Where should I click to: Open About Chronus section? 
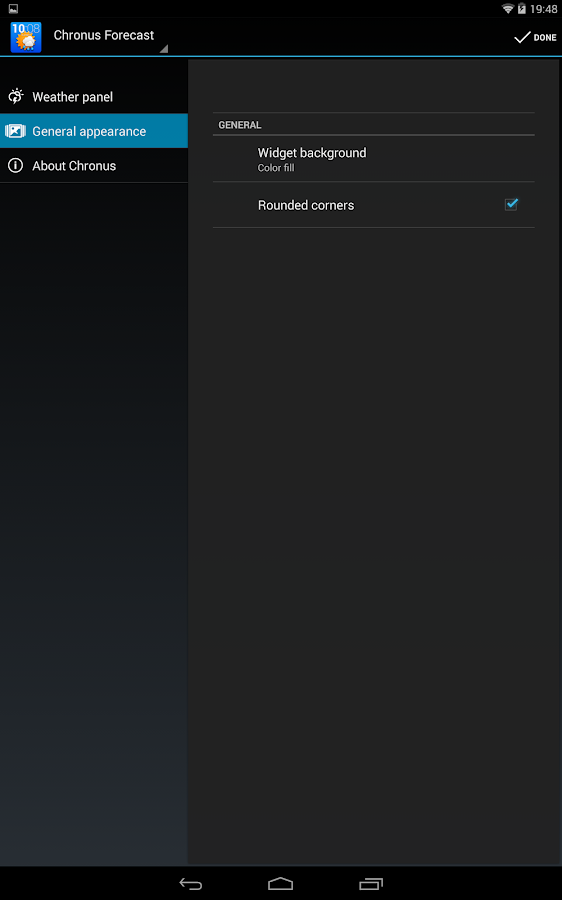[94, 165]
